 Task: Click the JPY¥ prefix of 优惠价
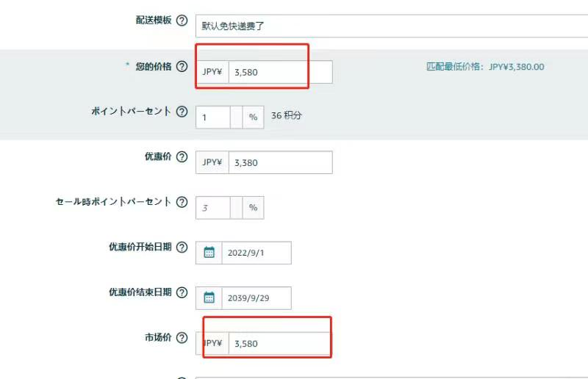point(212,162)
